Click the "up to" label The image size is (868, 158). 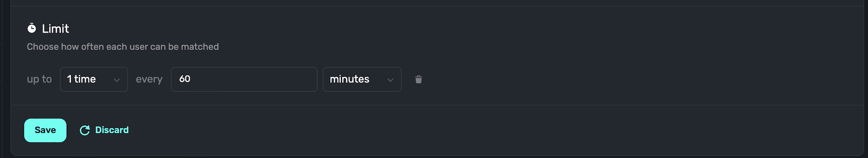coord(39,79)
